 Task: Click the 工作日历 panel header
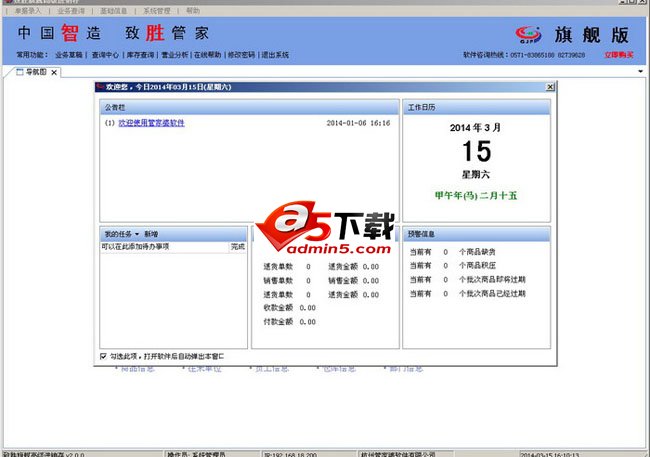point(477,107)
